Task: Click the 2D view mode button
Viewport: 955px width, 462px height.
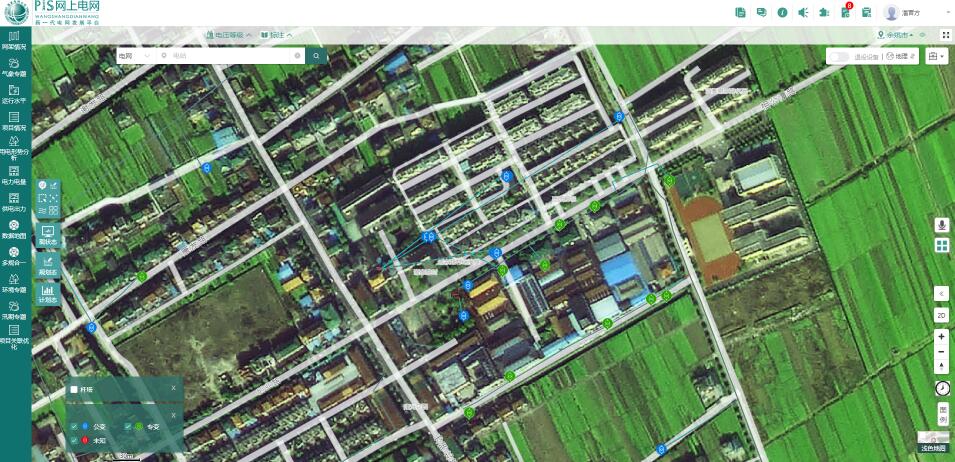Action: point(941,315)
